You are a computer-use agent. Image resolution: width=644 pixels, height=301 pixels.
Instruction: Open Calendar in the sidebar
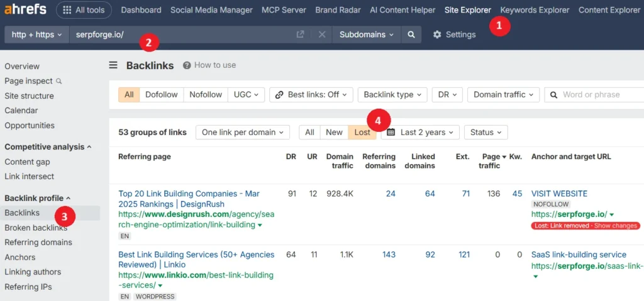tap(21, 111)
